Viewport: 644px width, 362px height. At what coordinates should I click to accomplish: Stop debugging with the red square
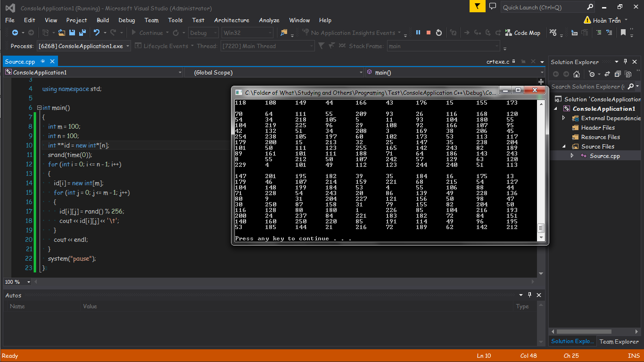pyautogui.click(x=429, y=33)
